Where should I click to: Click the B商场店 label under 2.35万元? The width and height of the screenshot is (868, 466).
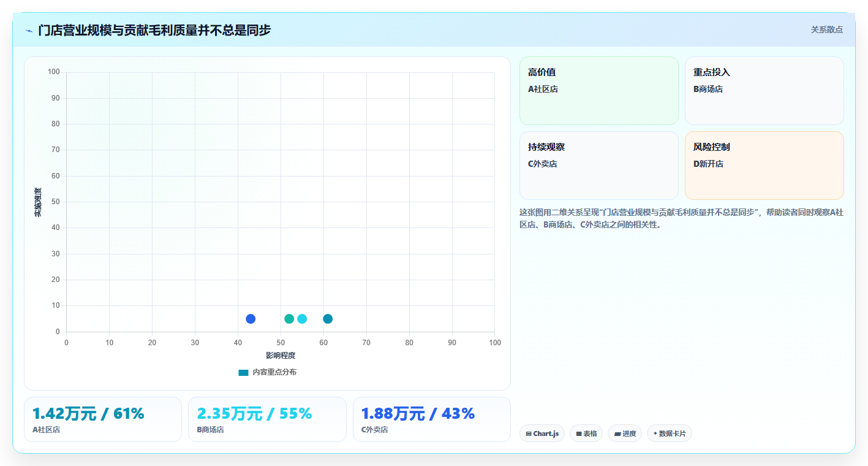point(210,430)
